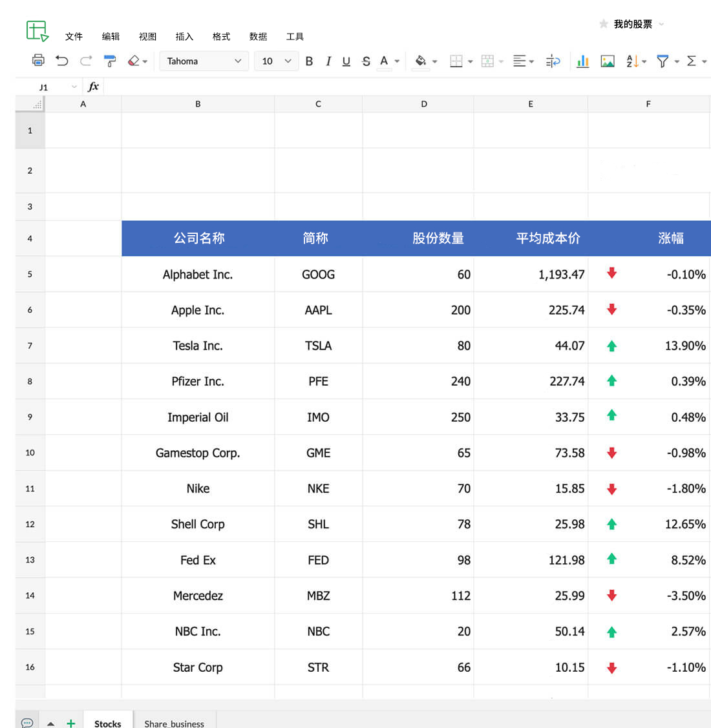Screen dimensions: 711x728
Task: Open the filter dropdown arrow
Action: point(677,61)
